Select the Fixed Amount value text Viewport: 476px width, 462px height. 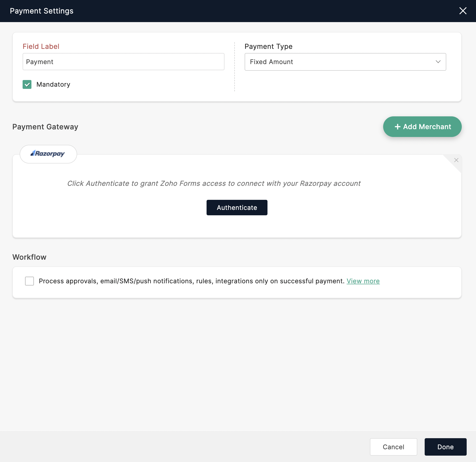(x=271, y=62)
